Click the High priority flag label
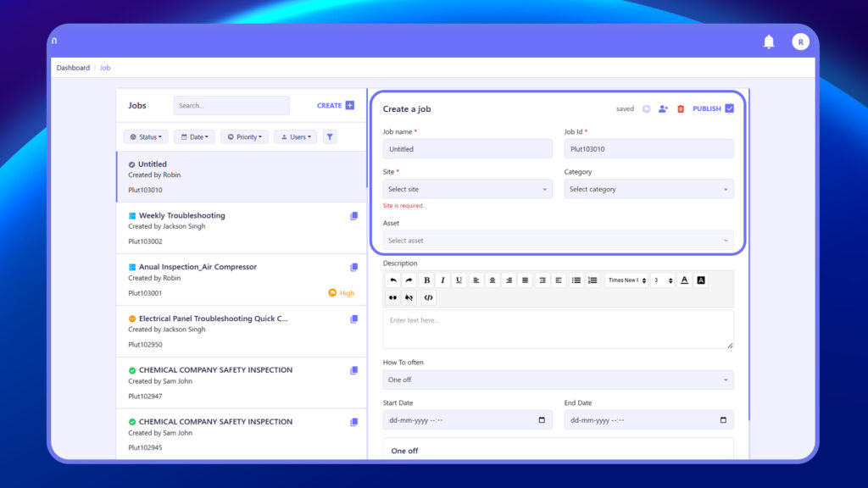The image size is (868, 488). click(341, 292)
